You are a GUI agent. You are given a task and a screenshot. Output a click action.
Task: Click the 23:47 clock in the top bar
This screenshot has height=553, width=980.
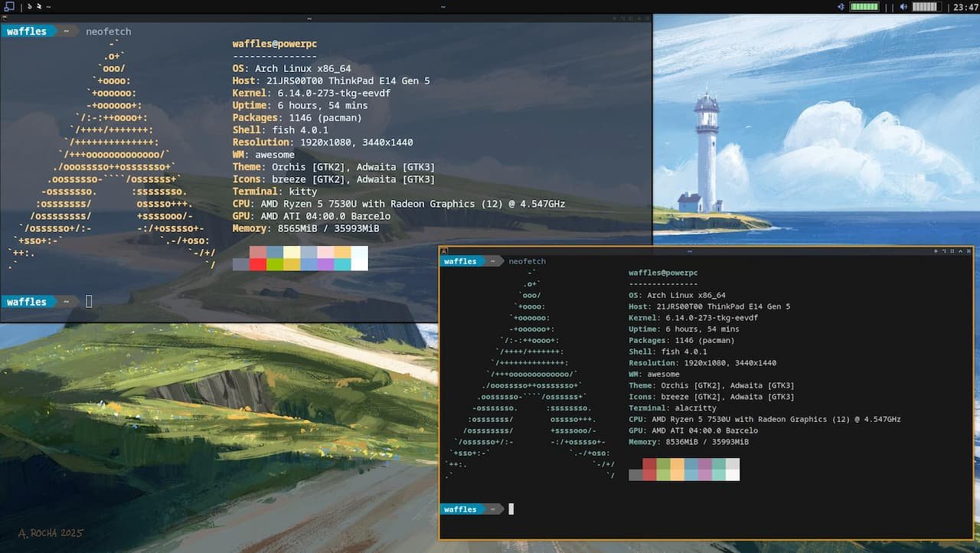point(965,7)
